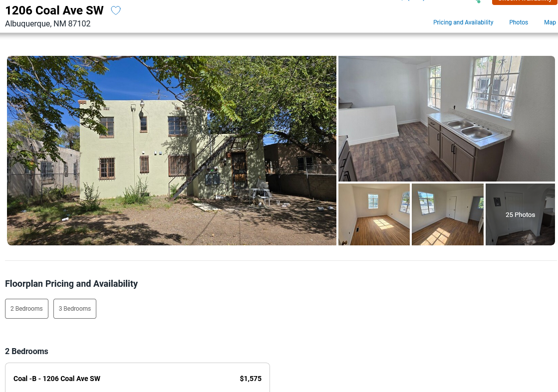Open the Coal -B floorplan card
Image resolution: width=558 pixels, height=392 pixels.
coord(137,378)
